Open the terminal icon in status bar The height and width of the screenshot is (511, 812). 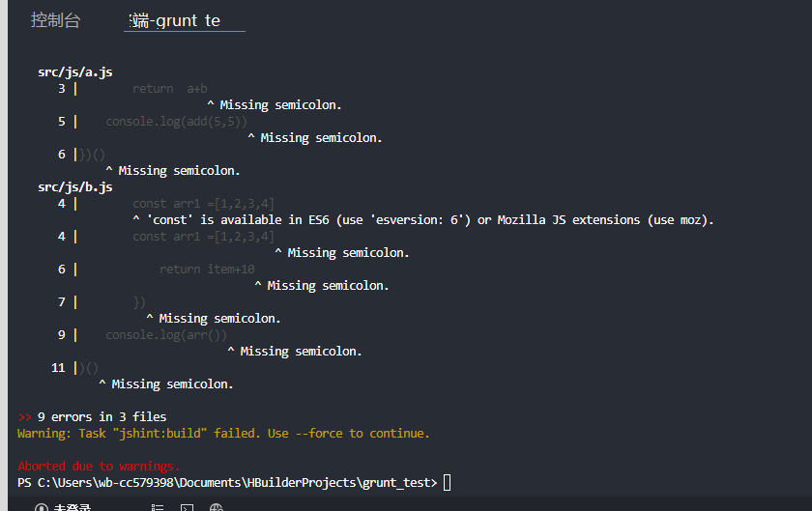pos(187,507)
